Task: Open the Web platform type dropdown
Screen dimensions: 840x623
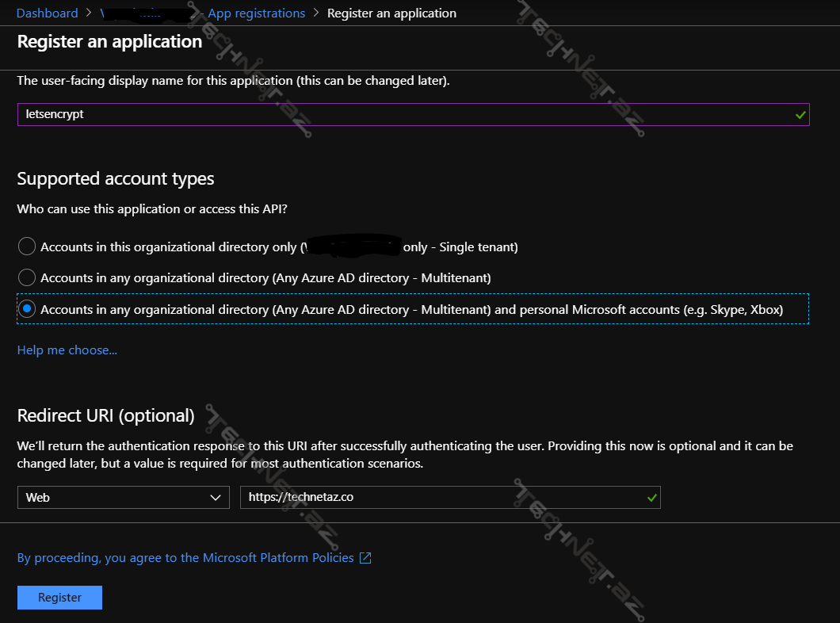Action: click(x=123, y=498)
